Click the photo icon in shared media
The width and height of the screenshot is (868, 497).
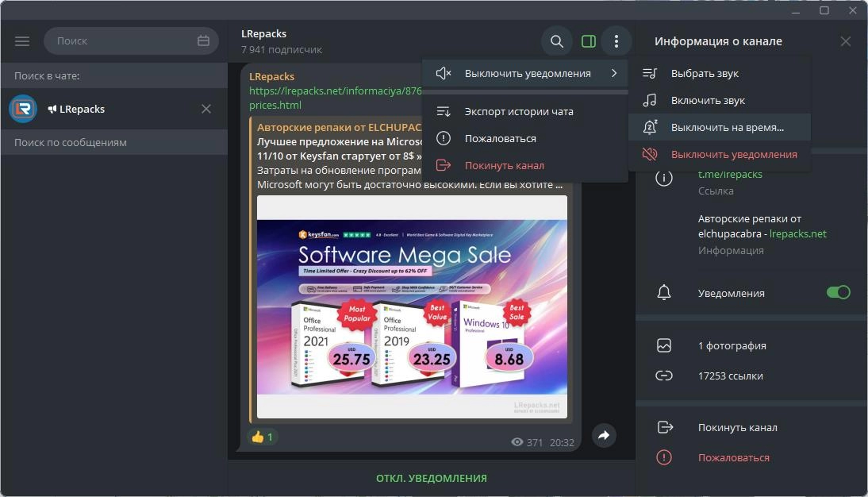pyautogui.click(x=664, y=345)
